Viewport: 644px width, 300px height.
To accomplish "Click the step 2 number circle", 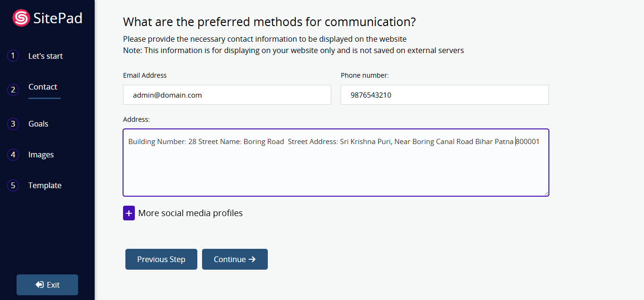I will point(13,89).
